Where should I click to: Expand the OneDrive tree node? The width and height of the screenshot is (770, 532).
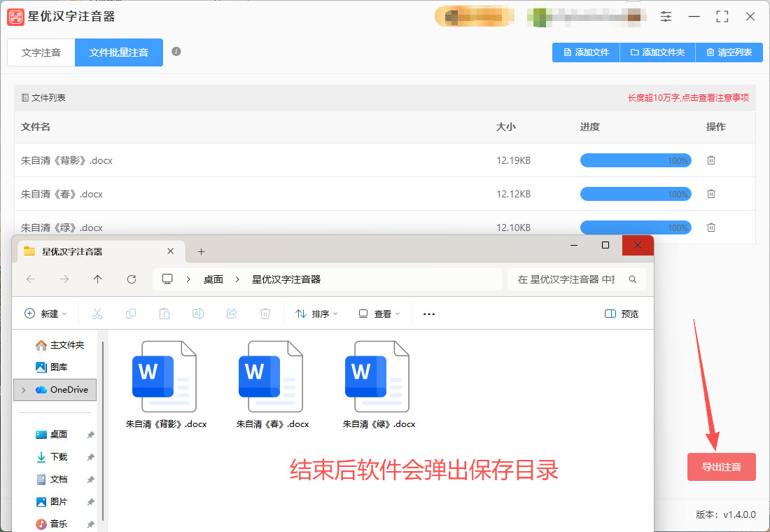tap(24, 390)
